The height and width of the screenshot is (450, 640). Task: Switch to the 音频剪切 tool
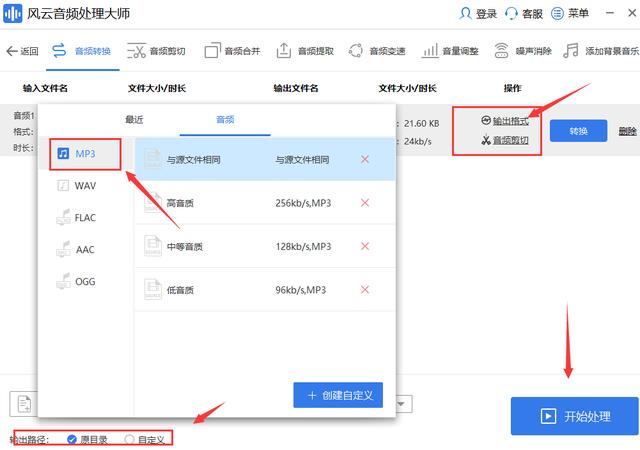click(156, 51)
